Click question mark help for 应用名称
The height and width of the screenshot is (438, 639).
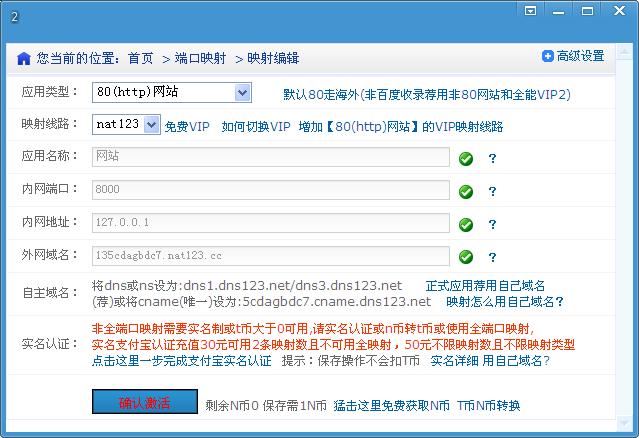pos(492,158)
